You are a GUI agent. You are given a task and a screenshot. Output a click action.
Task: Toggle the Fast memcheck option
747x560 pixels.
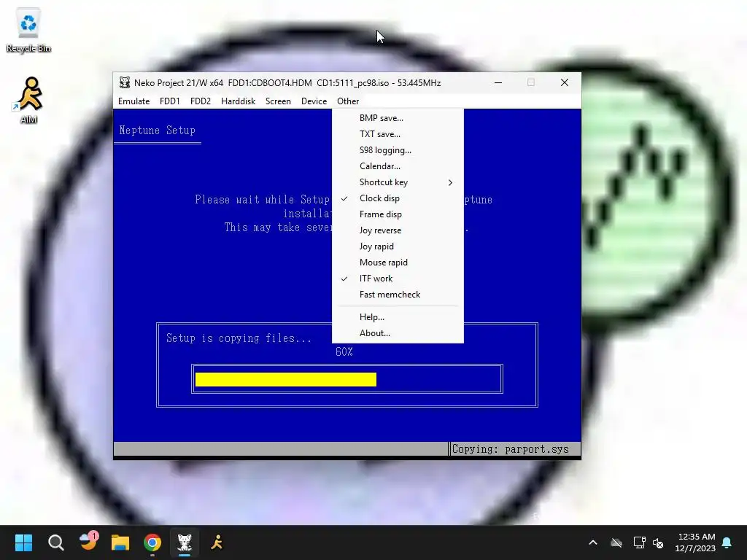[398, 295]
